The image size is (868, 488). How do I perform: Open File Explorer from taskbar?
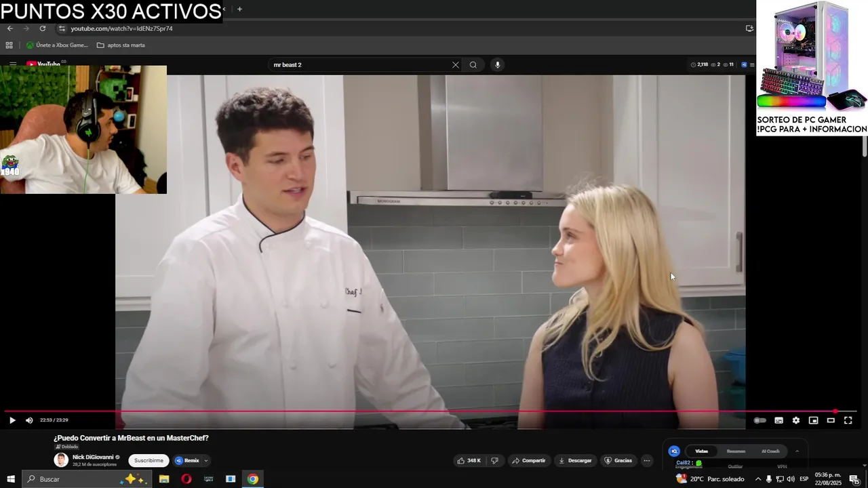click(164, 479)
